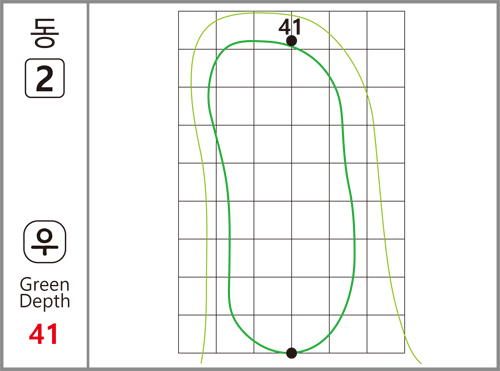Click the bottom black dot on green edge
This screenshot has height=371, width=500.
click(291, 353)
